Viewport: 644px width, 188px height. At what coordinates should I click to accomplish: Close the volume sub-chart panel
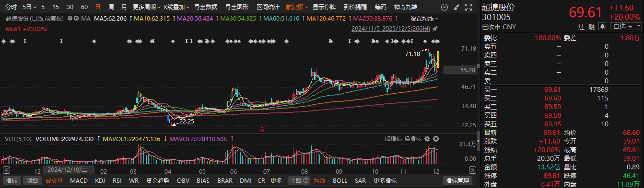pyautogui.click(x=436, y=139)
